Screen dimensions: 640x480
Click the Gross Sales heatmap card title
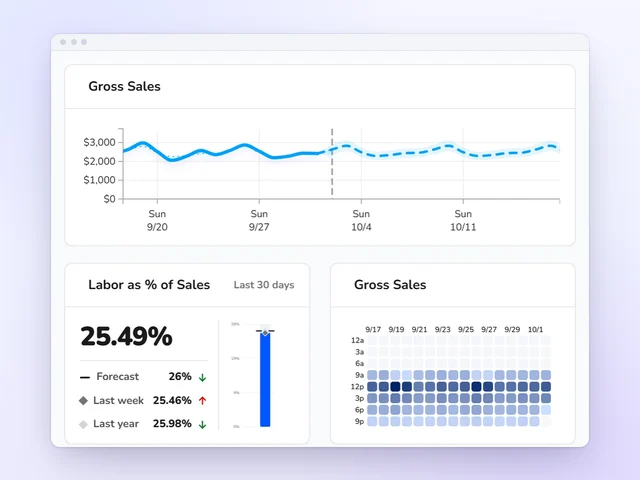[x=390, y=285]
